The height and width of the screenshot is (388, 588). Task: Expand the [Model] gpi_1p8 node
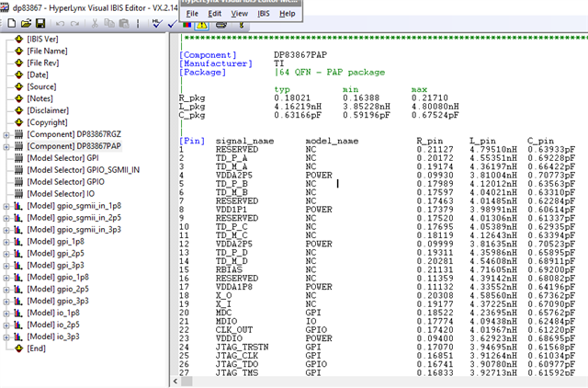click(6, 242)
